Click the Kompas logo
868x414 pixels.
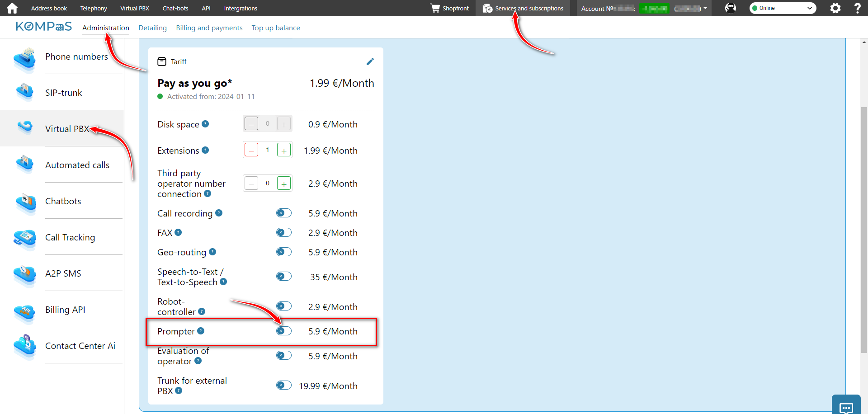[43, 27]
